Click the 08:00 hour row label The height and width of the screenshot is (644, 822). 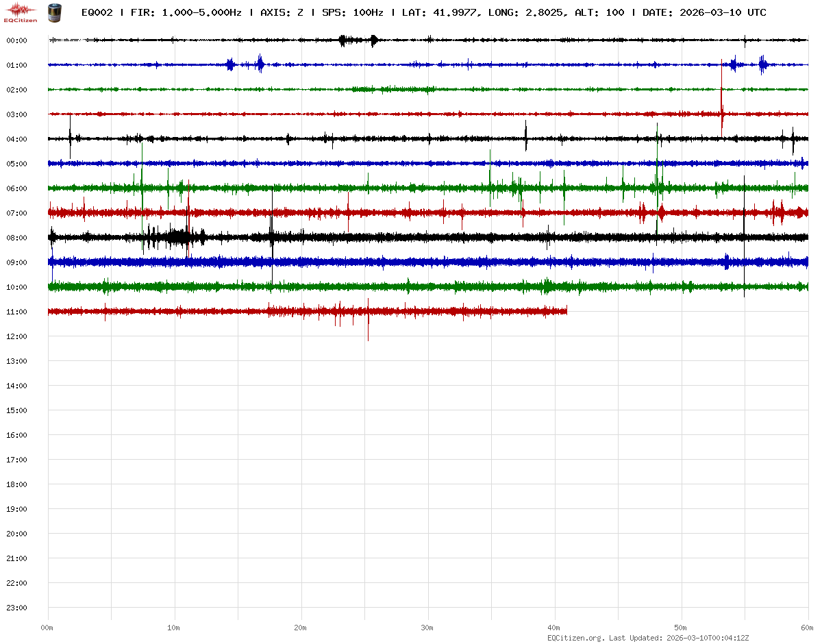(16, 238)
